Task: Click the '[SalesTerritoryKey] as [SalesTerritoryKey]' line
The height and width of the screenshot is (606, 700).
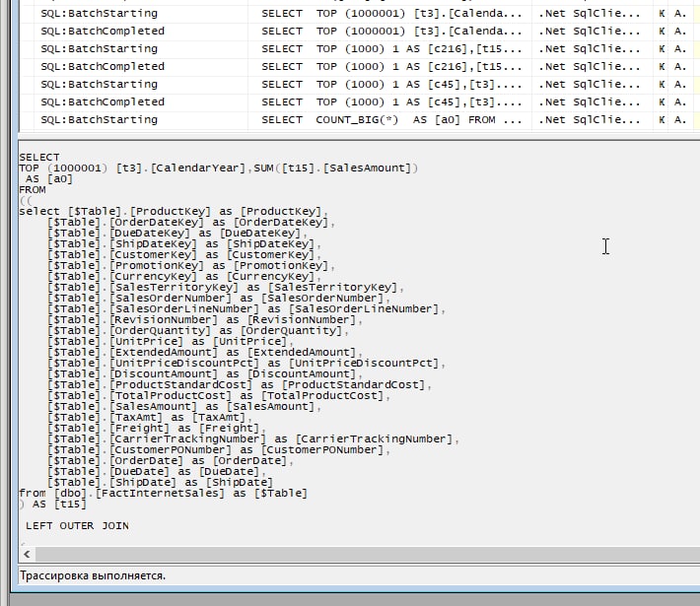Action: click(226, 288)
